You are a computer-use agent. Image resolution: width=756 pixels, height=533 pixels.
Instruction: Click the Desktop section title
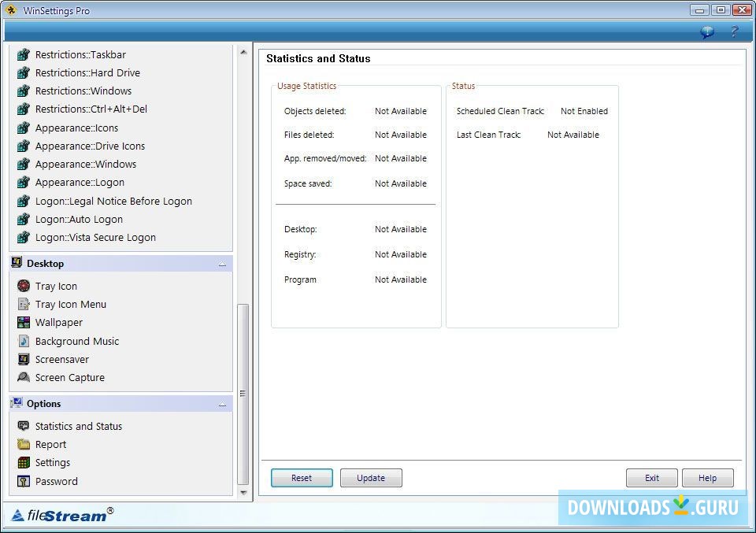click(x=46, y=264)
